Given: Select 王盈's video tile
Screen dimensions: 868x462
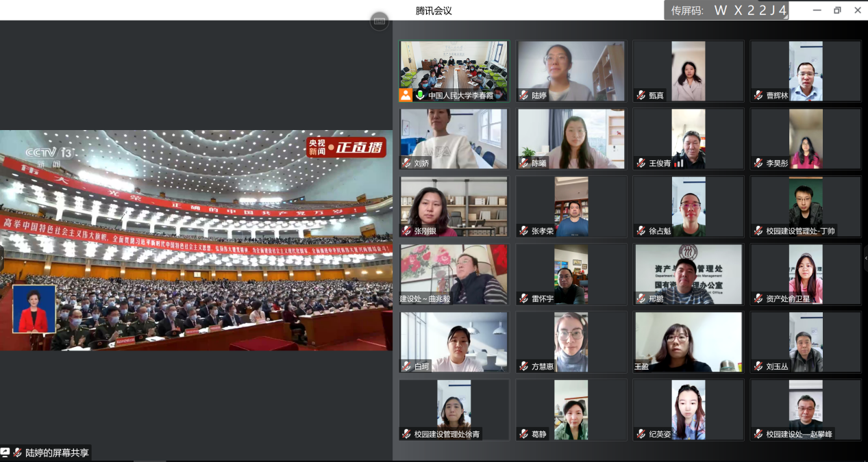Looking at the screenshot, I should pyautogui.click(x=689, y=342).
